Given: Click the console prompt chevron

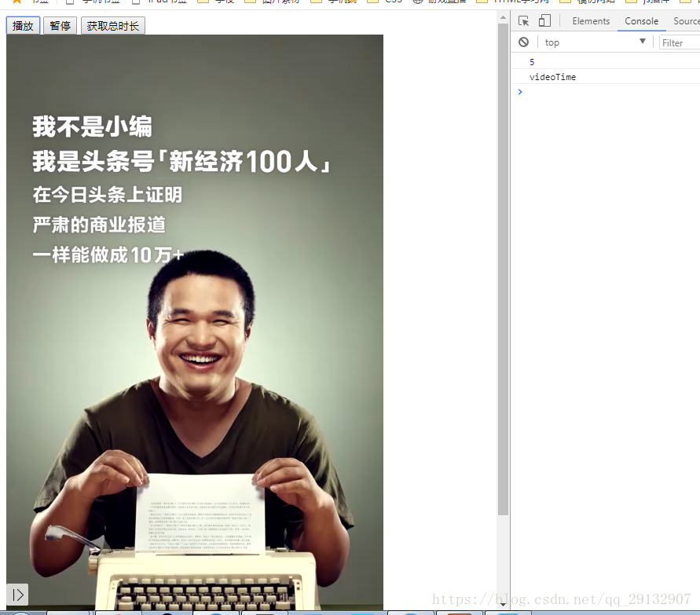Looking at the screenshot, I should pos(520,92).
